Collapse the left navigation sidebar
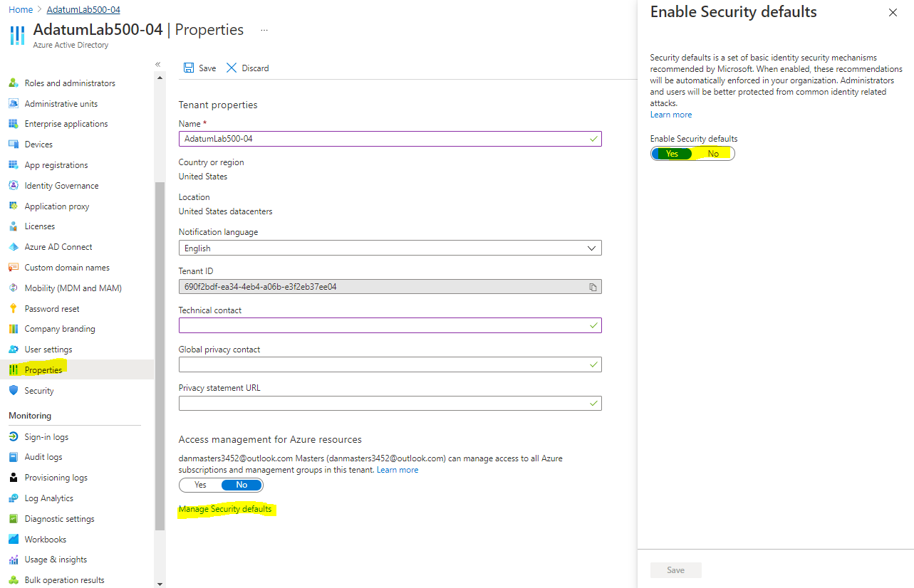 pos(157,63)
